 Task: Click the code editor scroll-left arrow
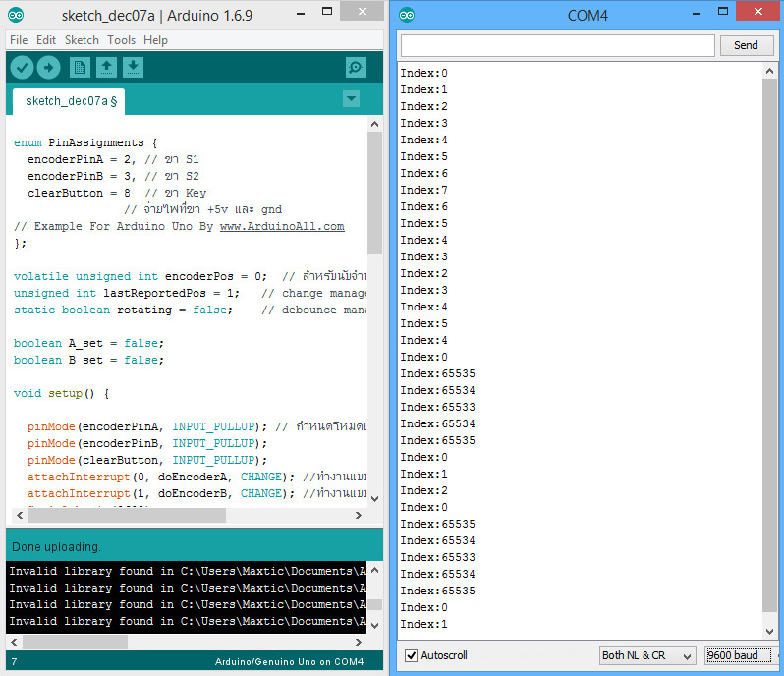click(x=20, y=515)
